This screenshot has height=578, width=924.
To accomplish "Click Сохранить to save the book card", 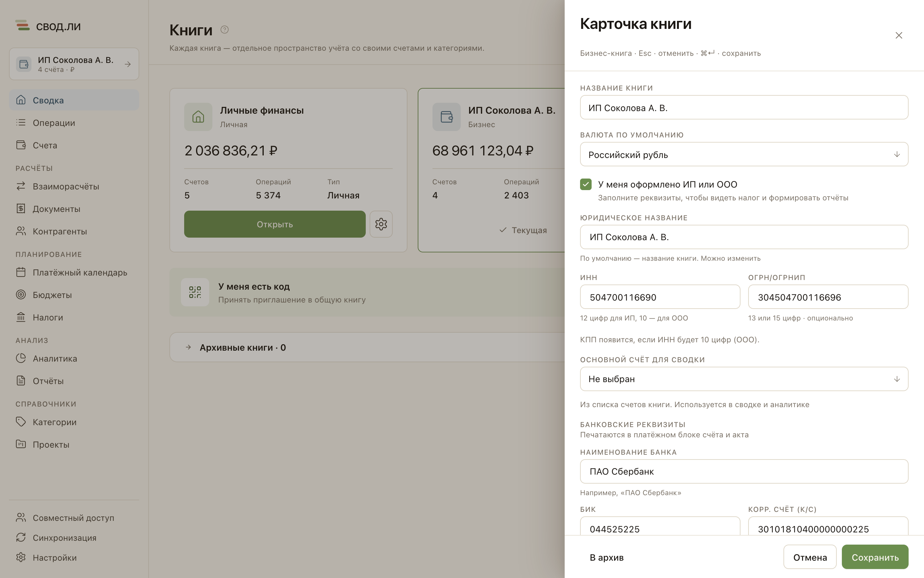I will pos(875,557).
